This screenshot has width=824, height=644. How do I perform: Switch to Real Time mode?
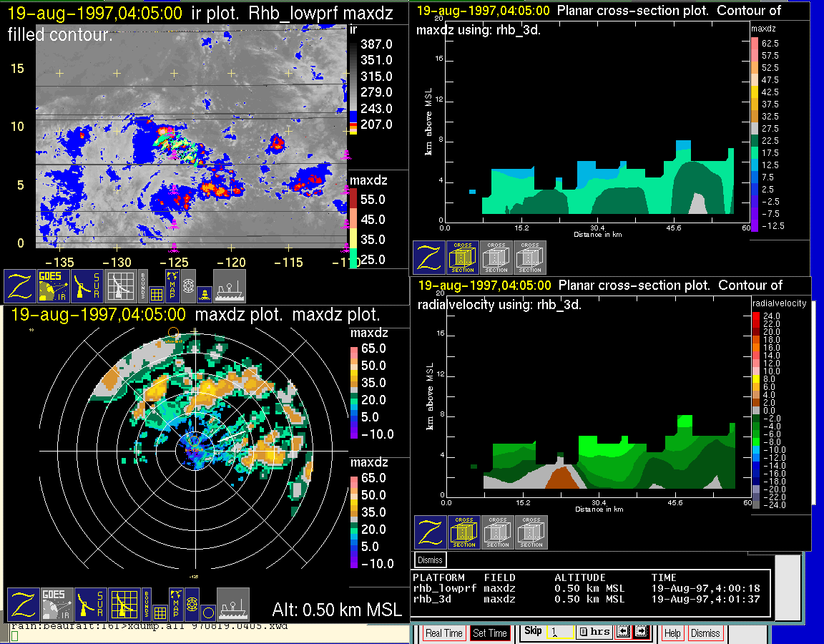coord(444,633)
